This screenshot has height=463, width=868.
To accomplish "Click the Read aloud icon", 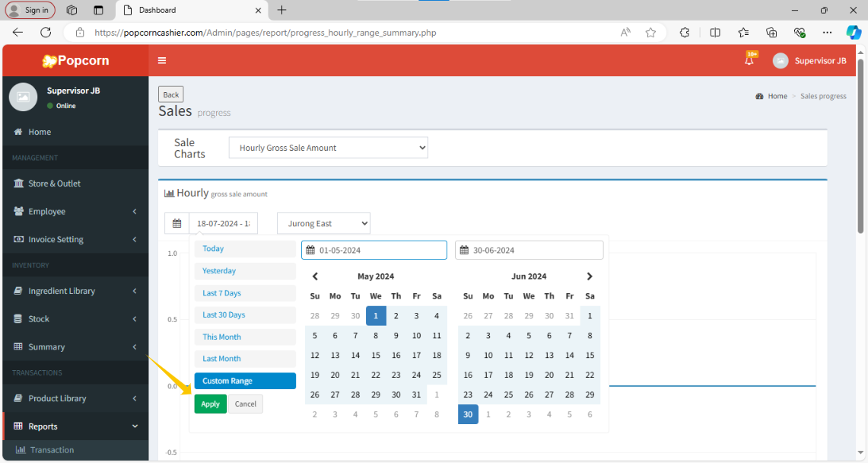I will pyautogui.click(x=625, y=33).
